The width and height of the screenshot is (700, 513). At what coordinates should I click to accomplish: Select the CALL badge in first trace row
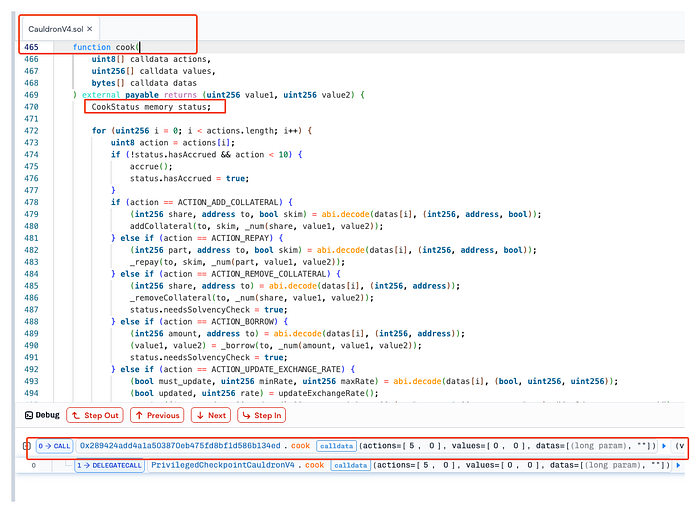pos(55,445)
